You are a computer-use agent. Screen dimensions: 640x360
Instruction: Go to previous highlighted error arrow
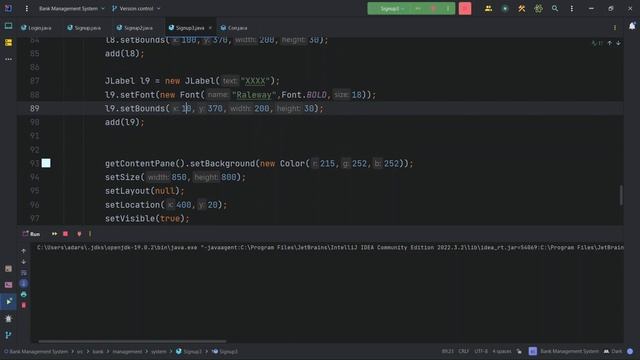pos(609,43)
